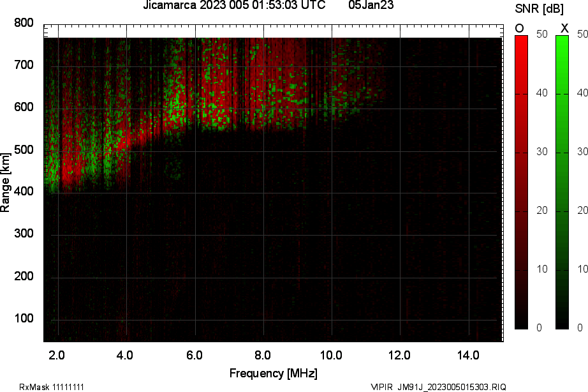Click the 14.0 MHz frequency tick label
This screenshot has width=588, height=392.
tap(468, 355)
